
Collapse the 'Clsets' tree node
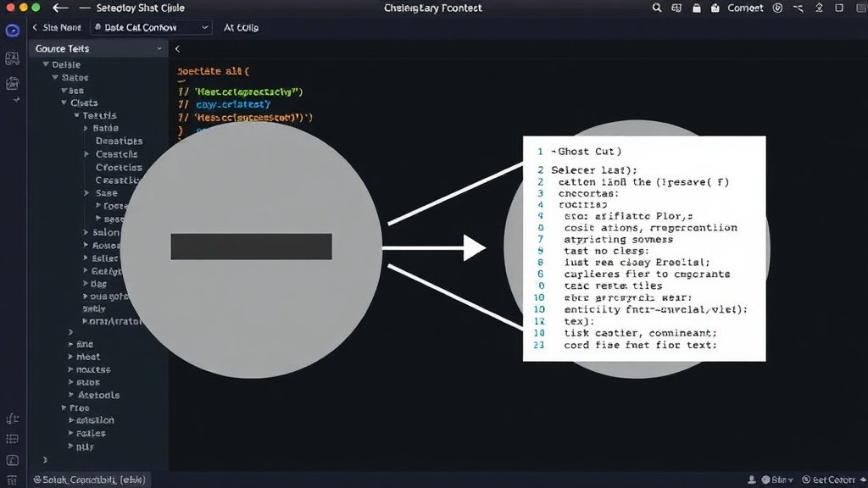pyautogui.click(x=64, y=103)
